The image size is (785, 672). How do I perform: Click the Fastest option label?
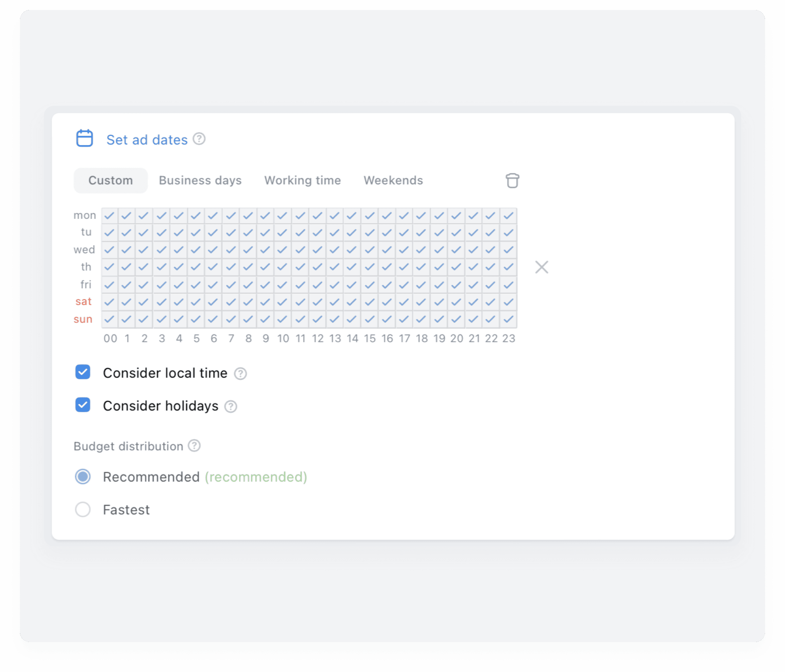126,510
